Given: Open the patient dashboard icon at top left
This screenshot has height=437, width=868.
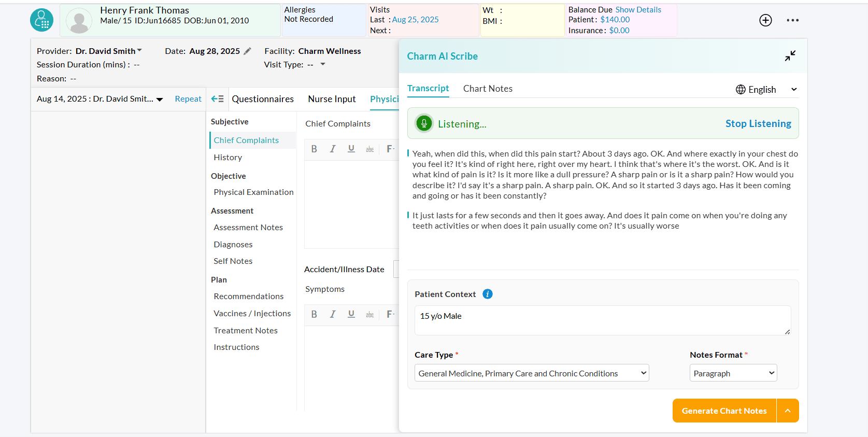Looking at the screenshot, I should [41, 20].
